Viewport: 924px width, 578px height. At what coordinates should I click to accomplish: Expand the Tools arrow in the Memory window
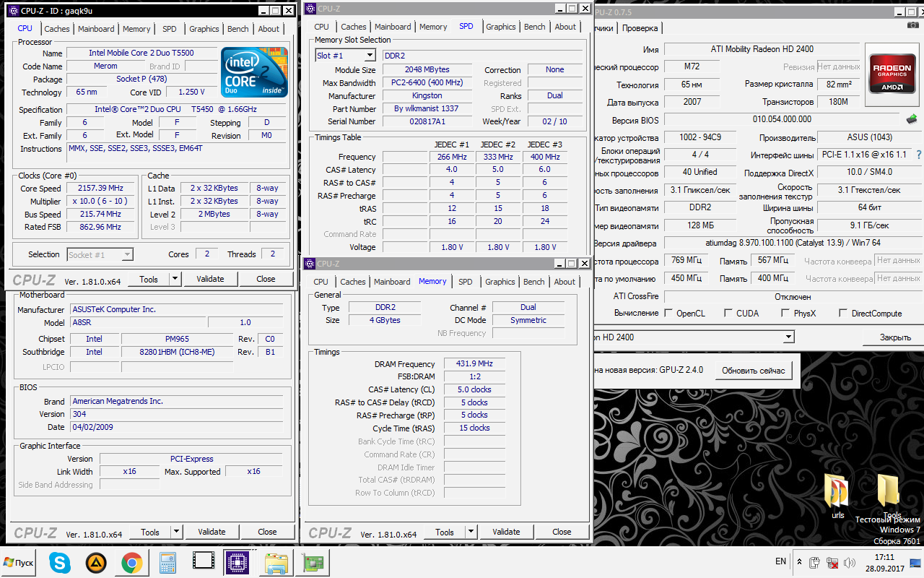click(471, 532)
